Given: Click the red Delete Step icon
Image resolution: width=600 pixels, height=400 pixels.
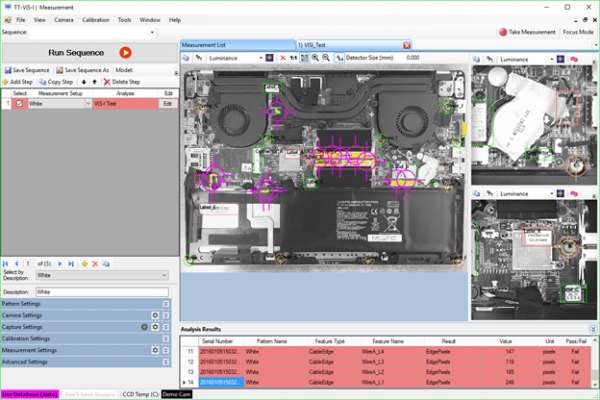Looking at the screenshot, I should tap(107, 81).
